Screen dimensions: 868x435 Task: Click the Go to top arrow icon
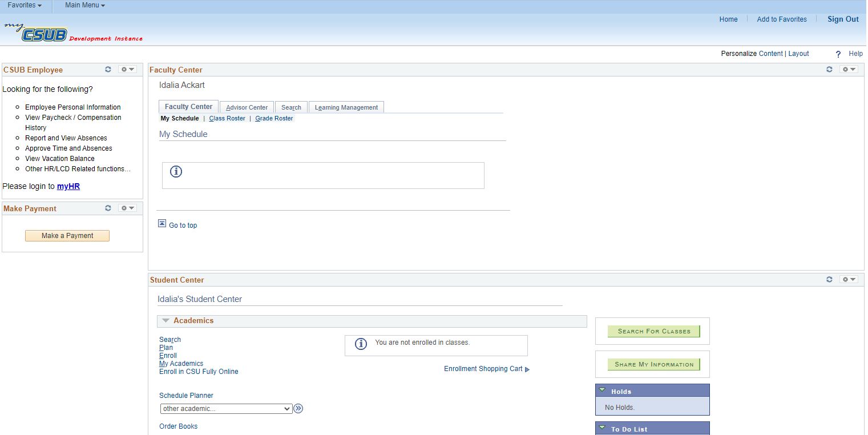(x=162, y=224)
